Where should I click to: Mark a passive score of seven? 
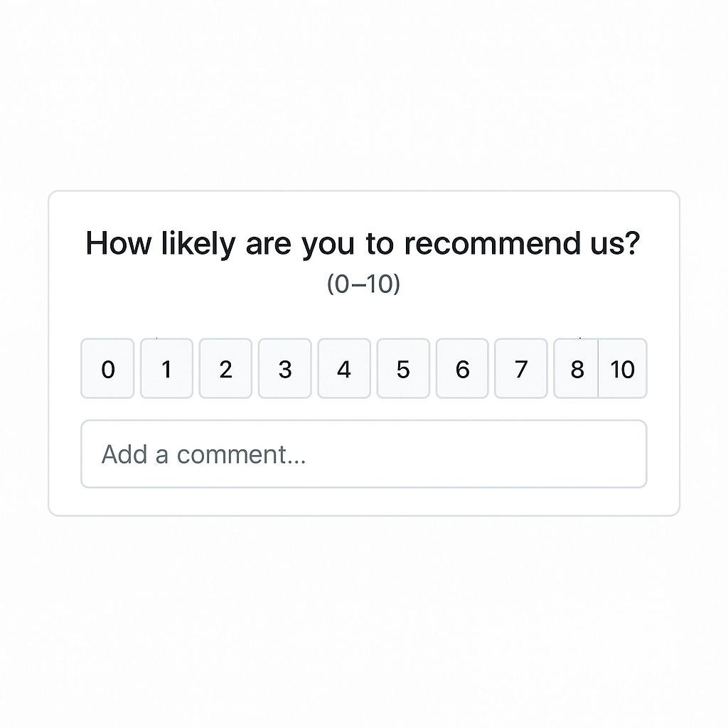click(521, 368)
